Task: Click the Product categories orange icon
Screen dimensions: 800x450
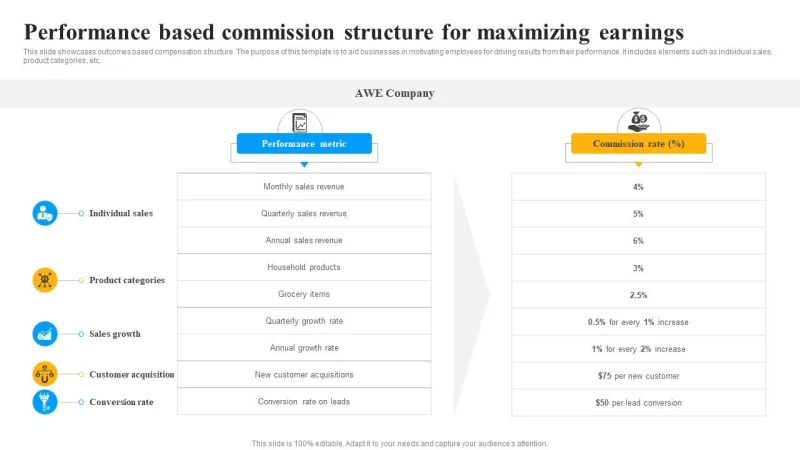Action: click(45, 280)
